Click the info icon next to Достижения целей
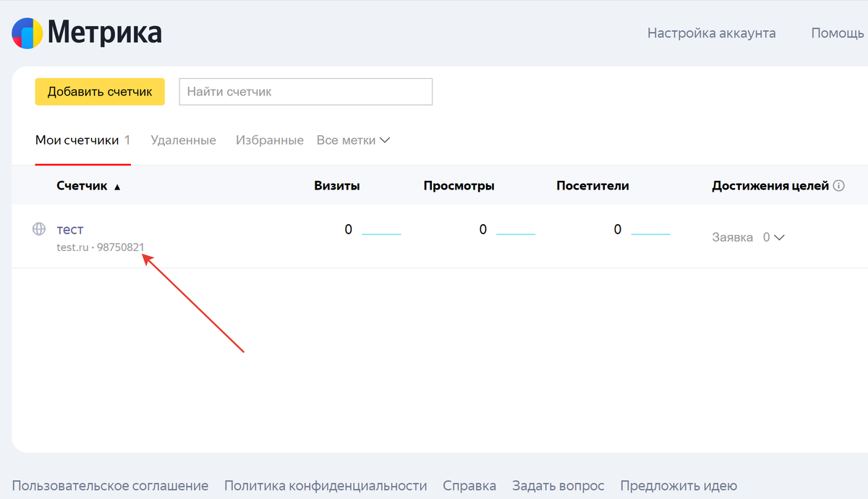The width and height of the screenshot is (868, 499). [x=839, y=186]
